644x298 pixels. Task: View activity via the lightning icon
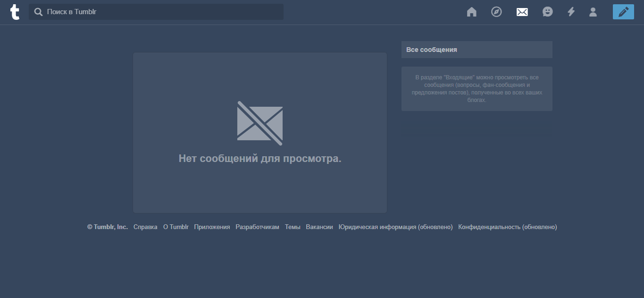click(x=571, y=12)
